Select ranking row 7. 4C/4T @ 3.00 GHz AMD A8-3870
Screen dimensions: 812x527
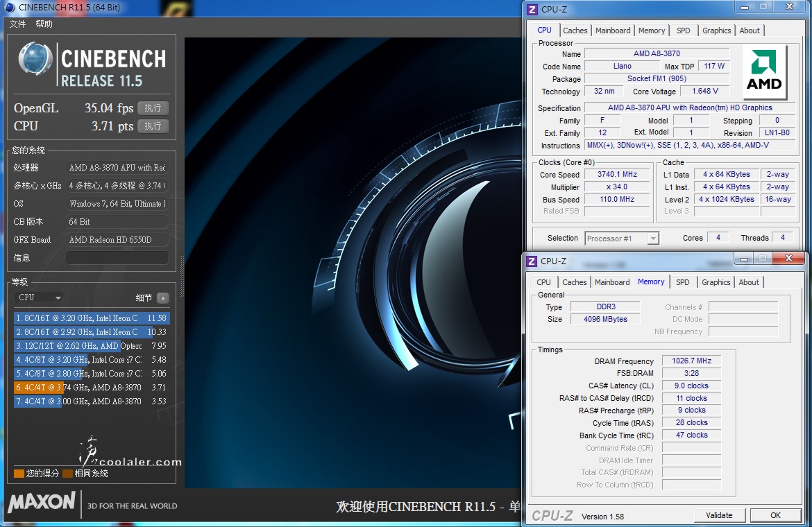coord(92,401)
